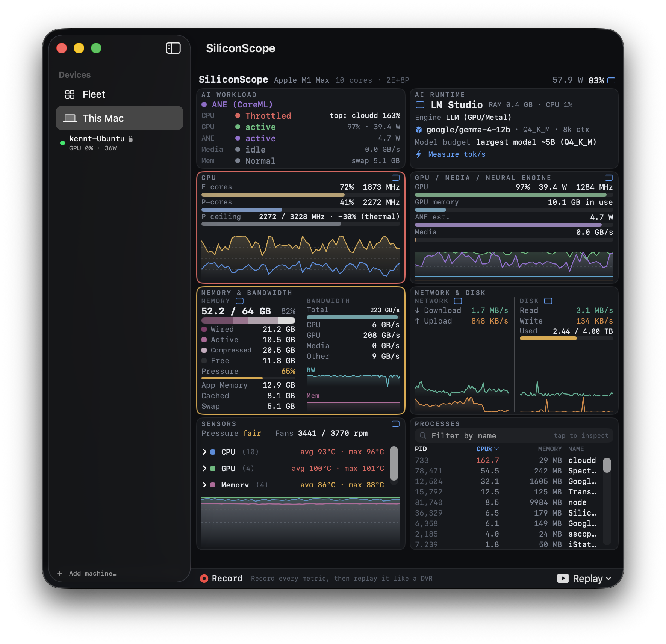This screenshot has height=644, width=666.
Task: Pop out the GPU / Media / Neural Engine panel
Action: pos(608,178)
